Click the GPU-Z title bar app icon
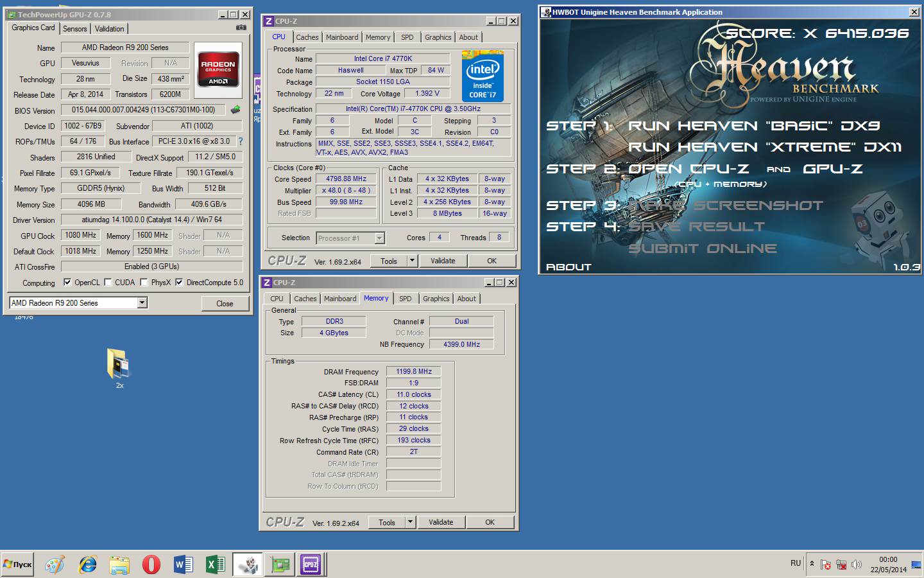924x578 pixels. pyautogui.click(x=12, y=14)
